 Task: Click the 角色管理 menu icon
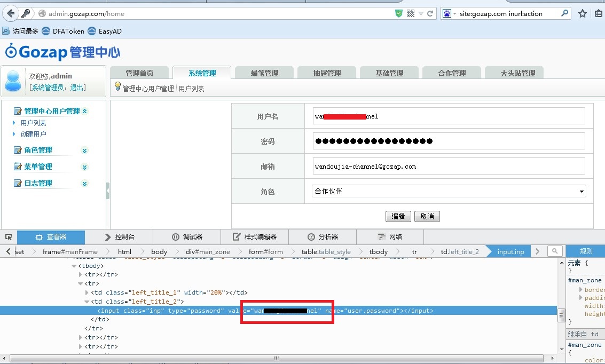coord(18,150)
